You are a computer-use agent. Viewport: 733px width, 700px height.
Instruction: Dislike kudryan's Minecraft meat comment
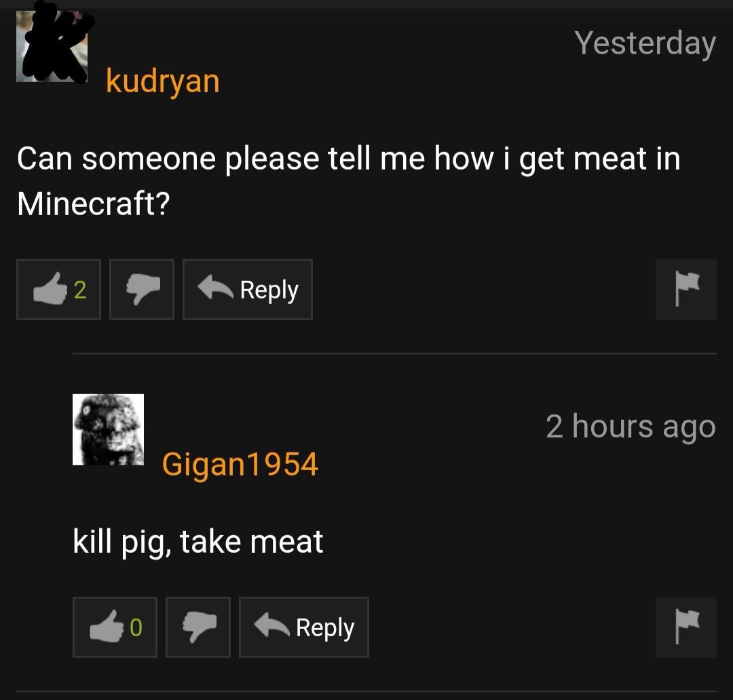click(142, 290)
